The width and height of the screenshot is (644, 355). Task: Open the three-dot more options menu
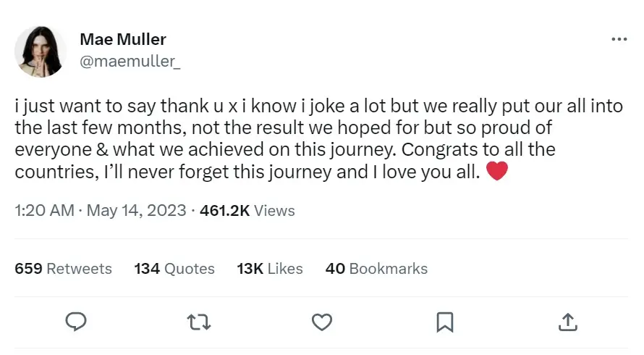pyautogui.click(x=619, y=39)
